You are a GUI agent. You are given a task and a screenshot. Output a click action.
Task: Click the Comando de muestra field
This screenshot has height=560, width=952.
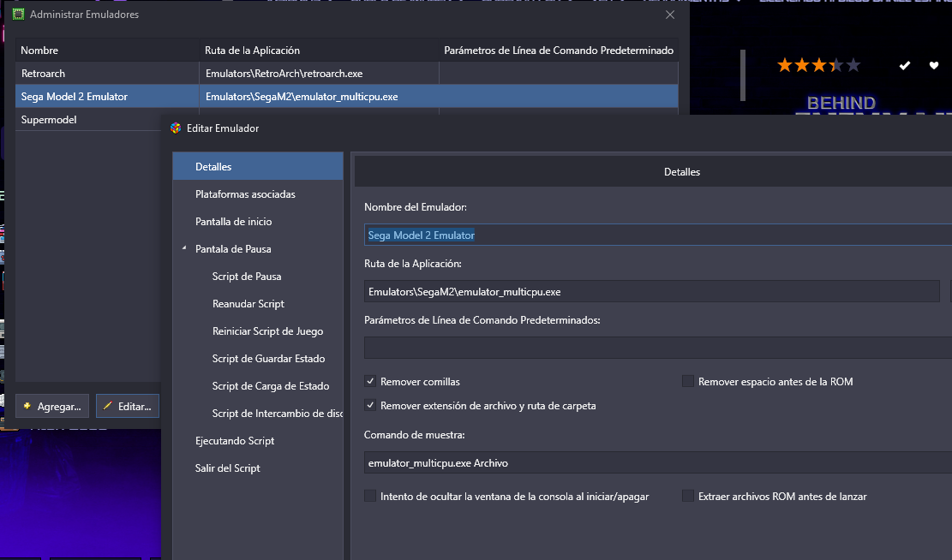pos(658,463)
